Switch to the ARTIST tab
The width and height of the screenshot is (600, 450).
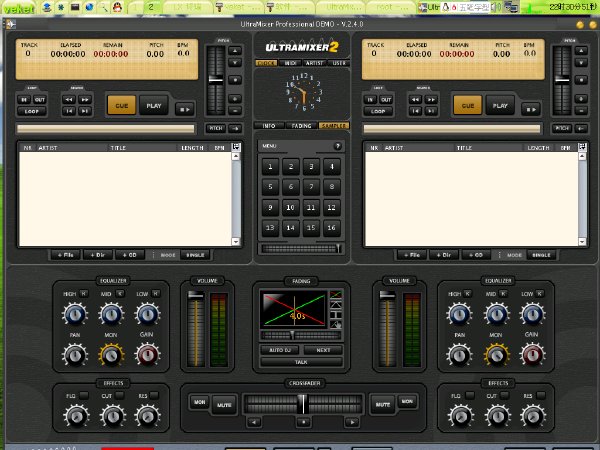[315, 63]
